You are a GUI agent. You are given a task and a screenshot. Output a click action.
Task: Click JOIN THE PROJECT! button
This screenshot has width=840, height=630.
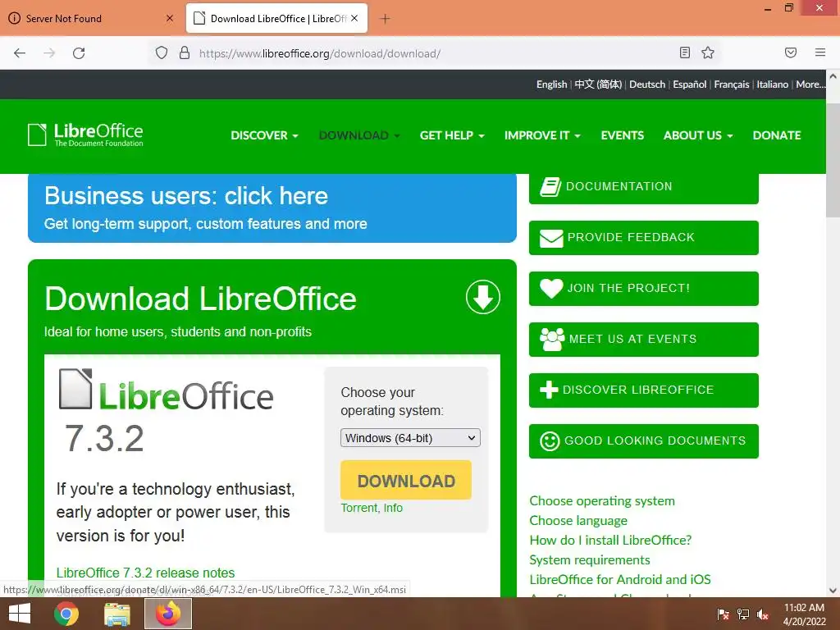click(643, 288)
